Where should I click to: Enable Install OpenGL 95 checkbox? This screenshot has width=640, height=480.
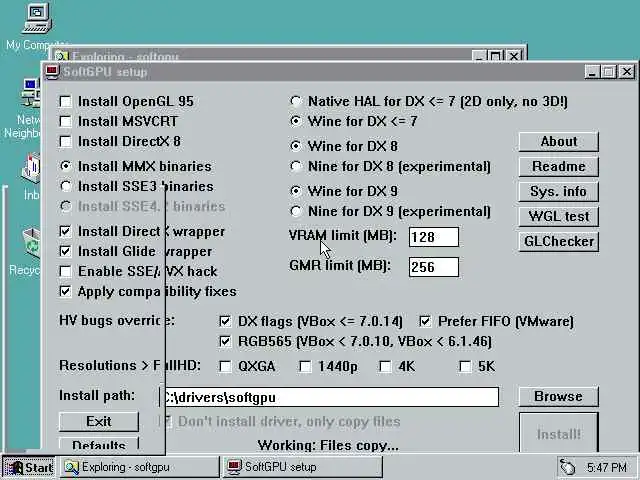[x=65, y=101]
